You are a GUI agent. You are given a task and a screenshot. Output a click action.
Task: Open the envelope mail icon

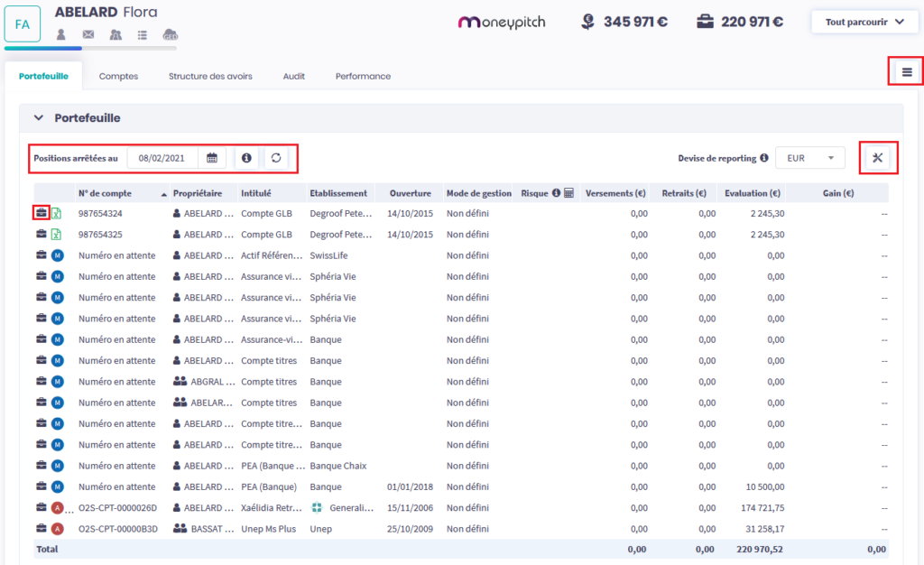tap(88, 34)
